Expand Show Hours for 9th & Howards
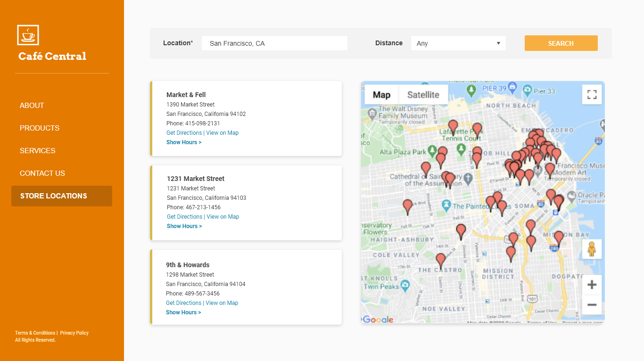 click(183, 312)
